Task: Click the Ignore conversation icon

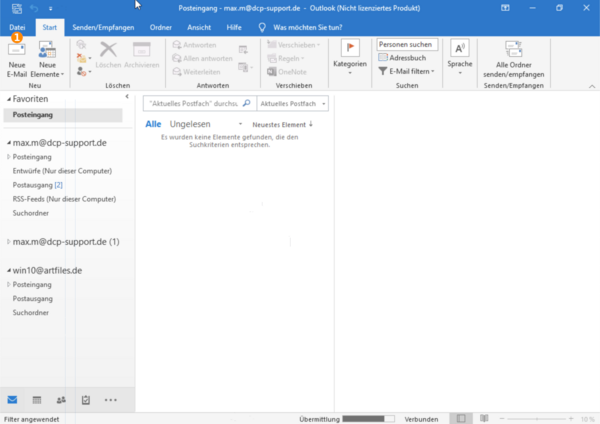Action: tap(81, 45)
